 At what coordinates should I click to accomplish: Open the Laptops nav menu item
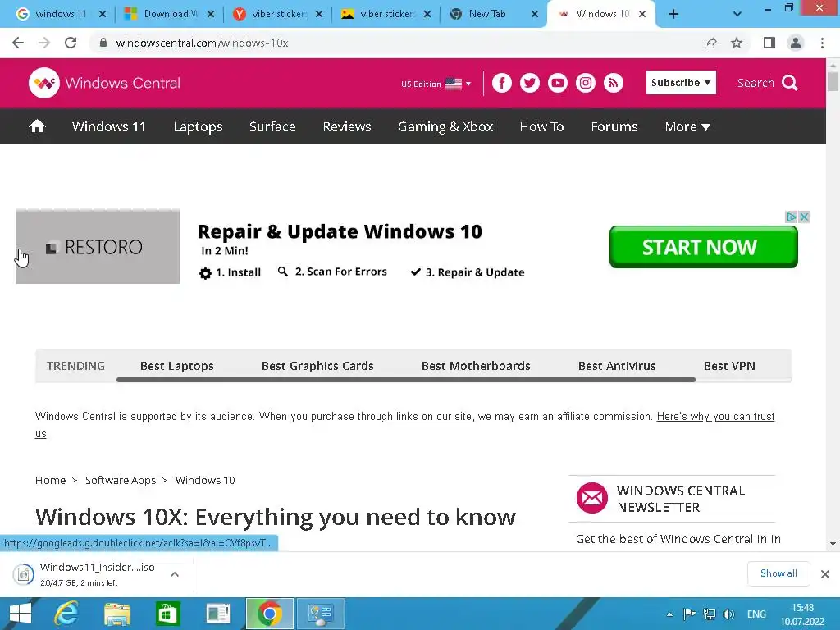coord(199,126)
